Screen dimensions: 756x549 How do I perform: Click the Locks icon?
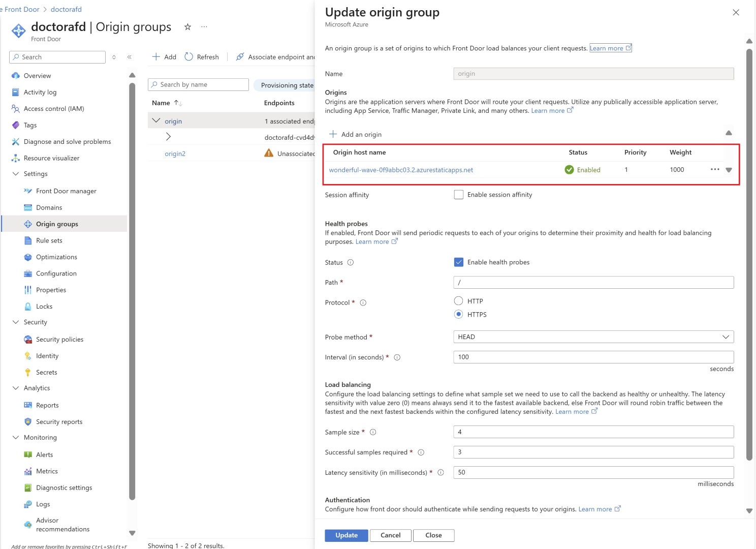(x=28, y=307)
